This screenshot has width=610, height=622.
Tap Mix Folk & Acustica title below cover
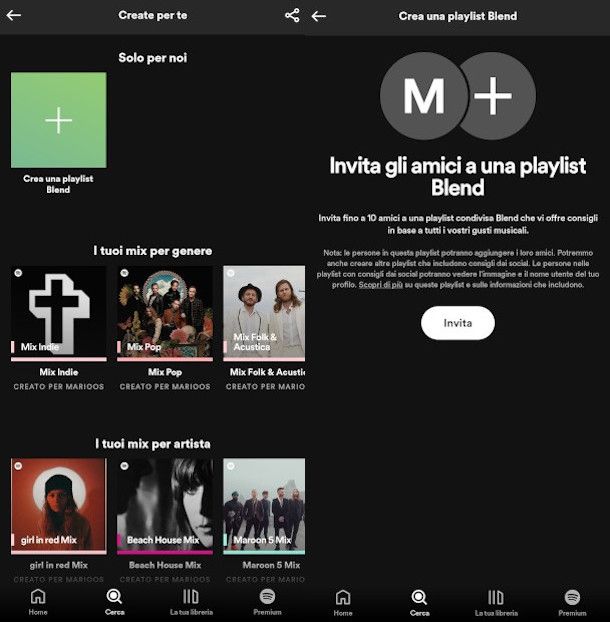267,372
